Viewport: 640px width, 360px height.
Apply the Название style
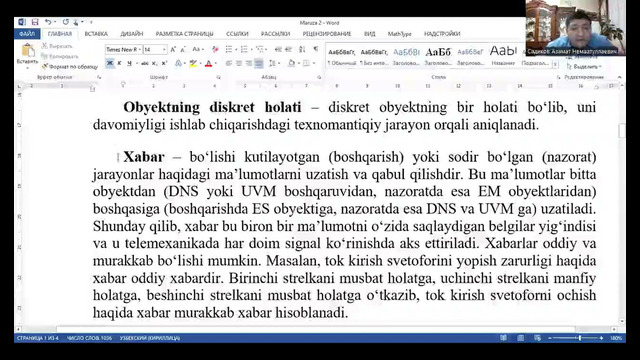[503, 56]
